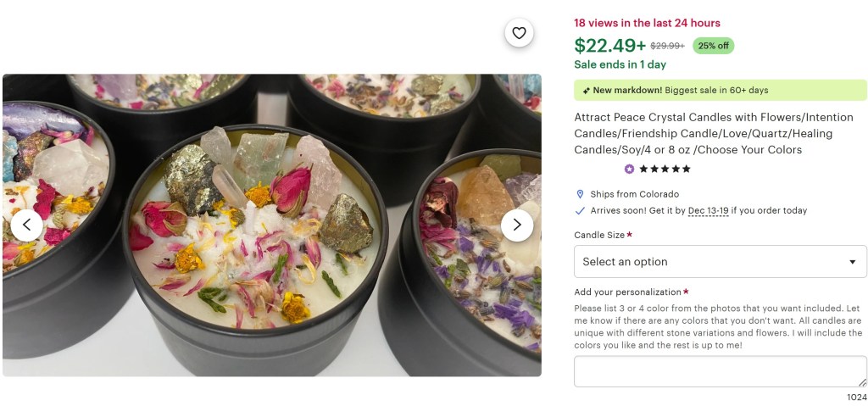Screen dimensions: 868x406
Task: Click the personalization box resize handle
Action: click(863, 383)
